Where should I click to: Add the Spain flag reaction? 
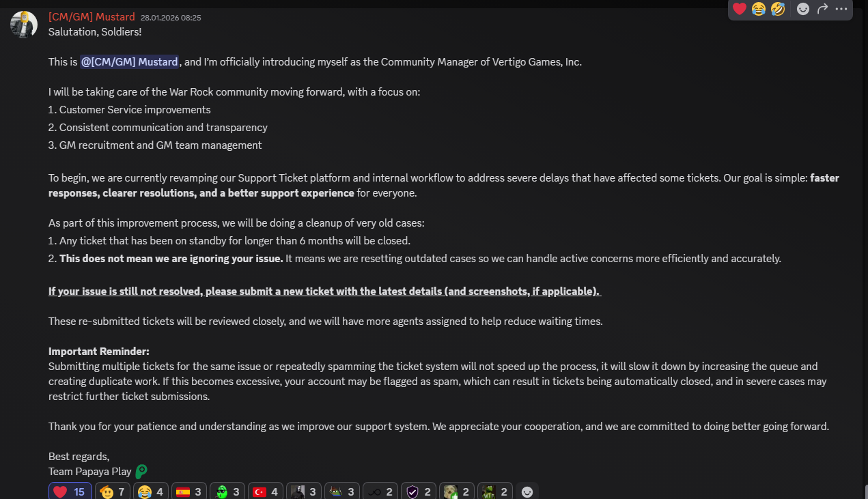pyautogui.click(x=189, y=491)
